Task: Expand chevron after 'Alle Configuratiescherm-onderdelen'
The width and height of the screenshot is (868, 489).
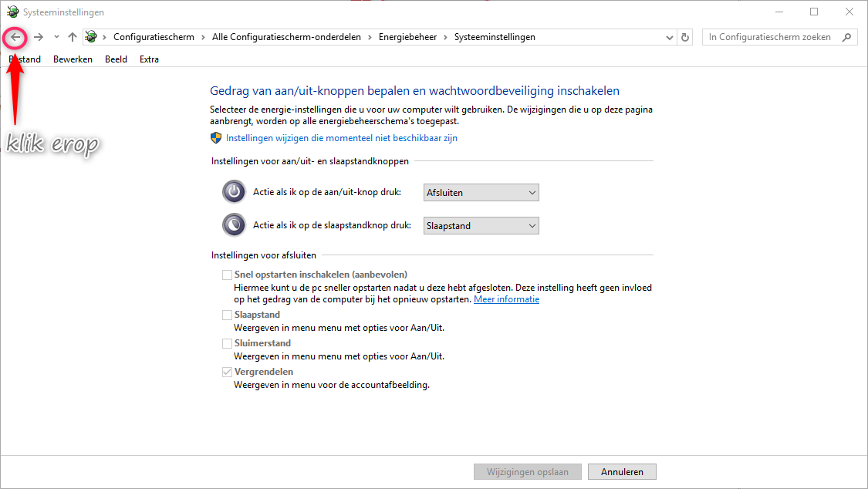Action: pos(370,37)
